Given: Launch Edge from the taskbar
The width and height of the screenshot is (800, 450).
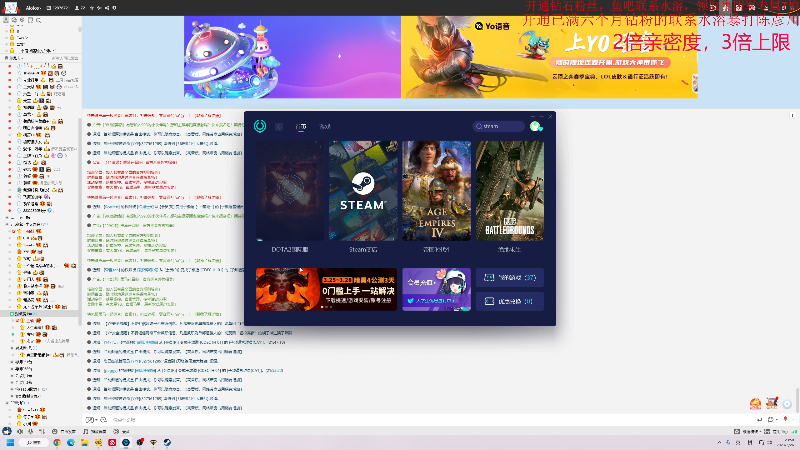Looking at the screenshot, I should 71,442.
